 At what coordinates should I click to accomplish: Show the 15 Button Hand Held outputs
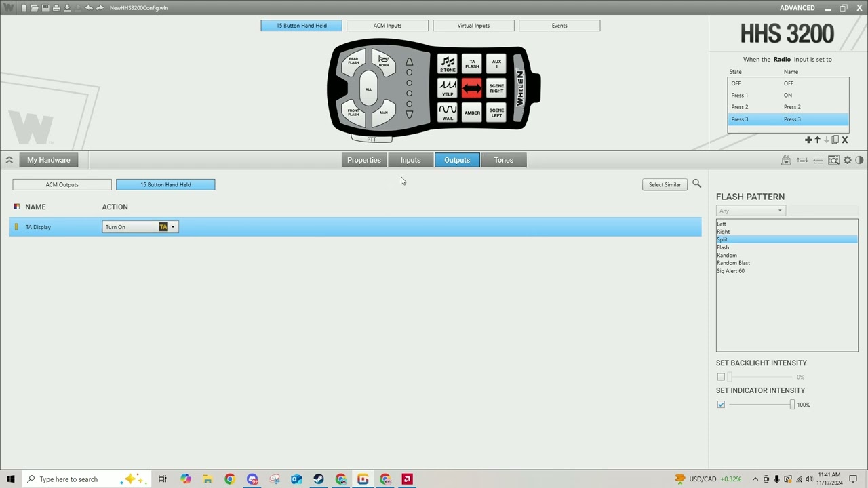click(165, 184)
